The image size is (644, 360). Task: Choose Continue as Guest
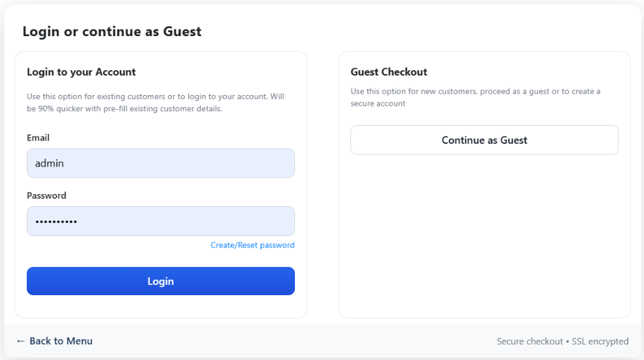point(484,140)
